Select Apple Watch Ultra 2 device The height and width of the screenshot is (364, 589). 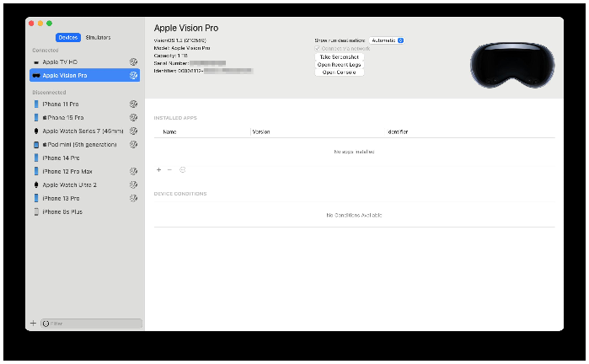pos(84,185)
